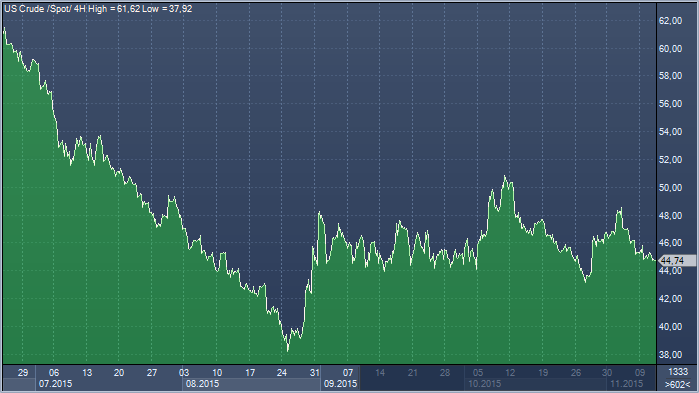Click the 56,00 price axis label

tap(670, 104)
